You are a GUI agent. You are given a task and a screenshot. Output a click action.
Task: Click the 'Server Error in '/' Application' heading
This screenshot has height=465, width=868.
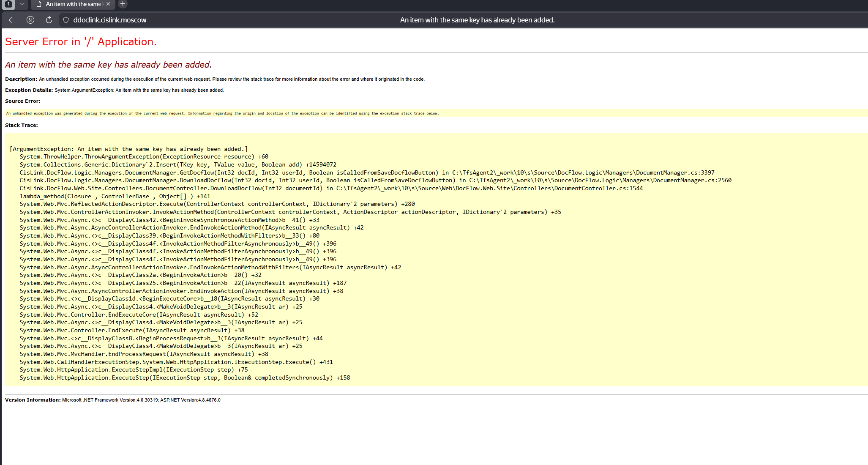(x=81, y=42)
